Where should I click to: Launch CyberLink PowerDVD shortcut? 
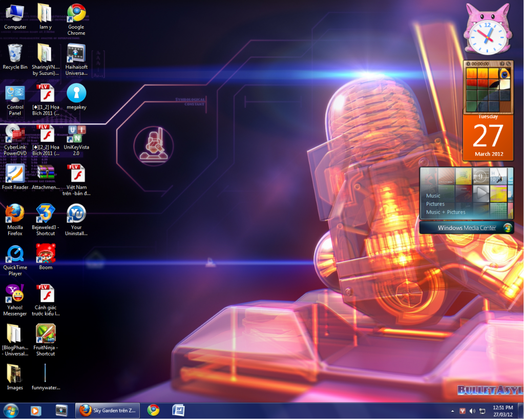tap(15, 134)
